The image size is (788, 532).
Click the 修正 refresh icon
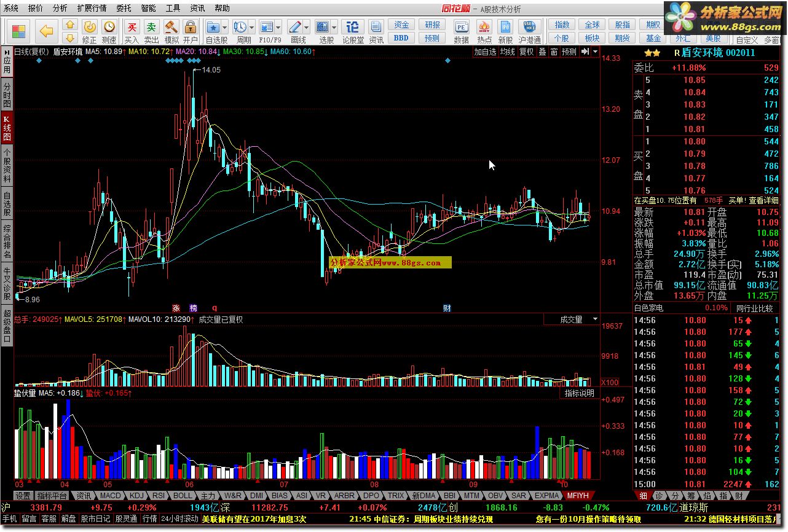(x=89, y=27)
